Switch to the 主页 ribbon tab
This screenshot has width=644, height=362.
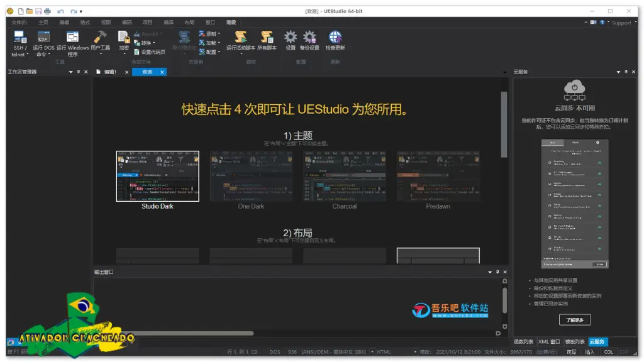coord(43,22)
